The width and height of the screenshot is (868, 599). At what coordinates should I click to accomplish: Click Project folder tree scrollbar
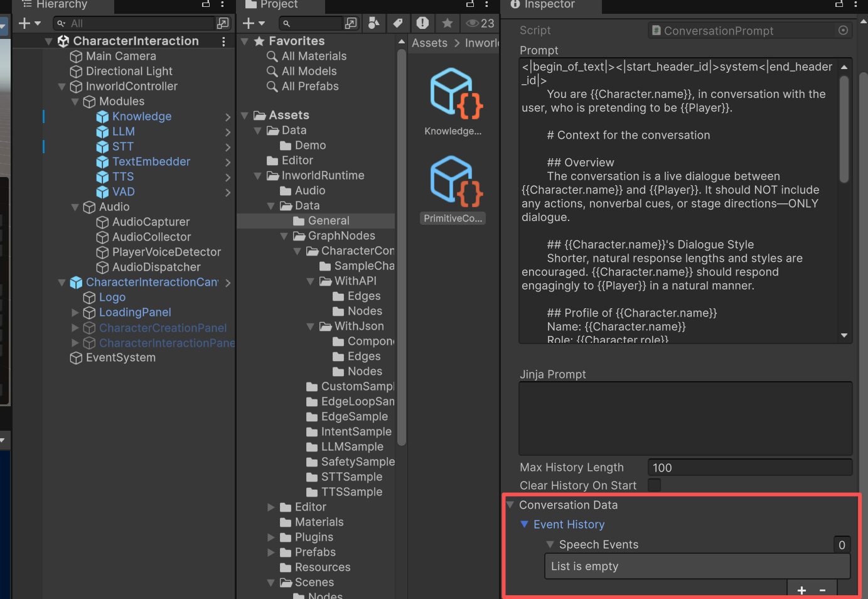(x=402, y=248)
